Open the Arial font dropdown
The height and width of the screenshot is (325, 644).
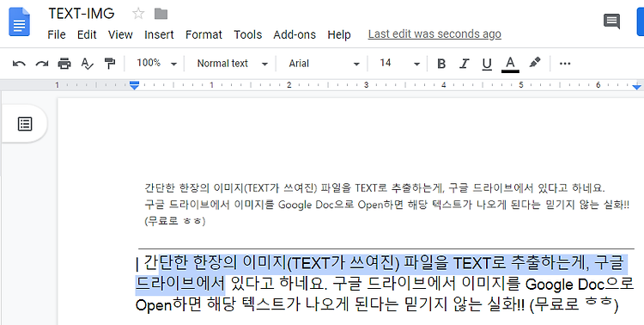324,64
